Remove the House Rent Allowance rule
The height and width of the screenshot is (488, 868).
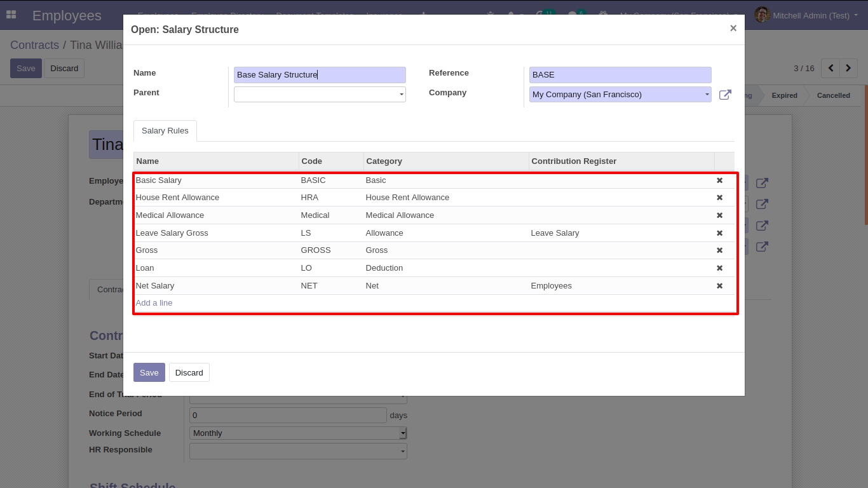[x=719, y=198]
